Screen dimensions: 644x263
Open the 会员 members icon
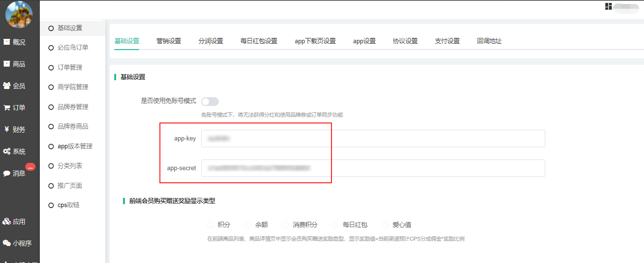point(7,86)
